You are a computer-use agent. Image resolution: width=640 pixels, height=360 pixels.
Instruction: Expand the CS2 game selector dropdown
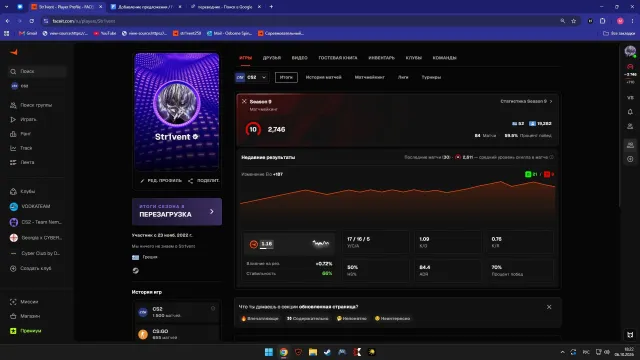click(x=251, y=77)
